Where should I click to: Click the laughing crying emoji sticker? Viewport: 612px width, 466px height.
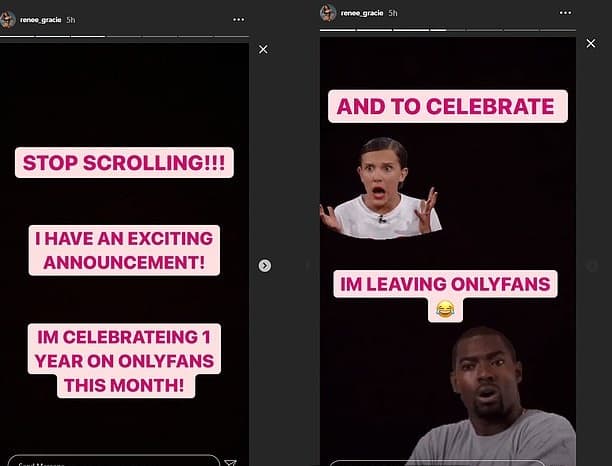[445, 310]
